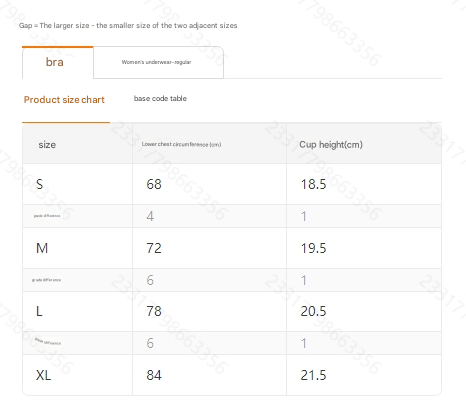Screen dimensions: 466x416
Task: Click the 84 lower chest value
Action: pos(154,375)
